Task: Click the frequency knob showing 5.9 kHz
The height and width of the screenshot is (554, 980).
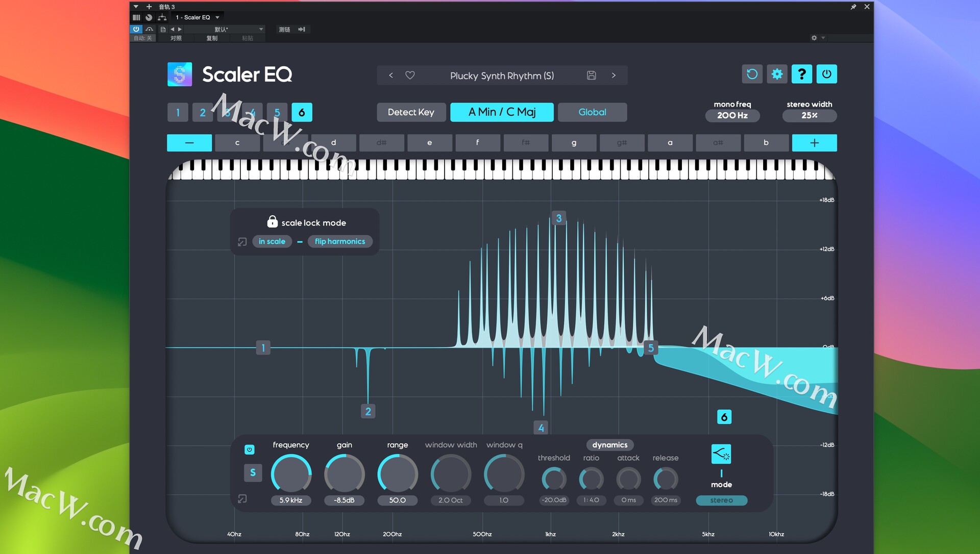Action: (291, 474)
